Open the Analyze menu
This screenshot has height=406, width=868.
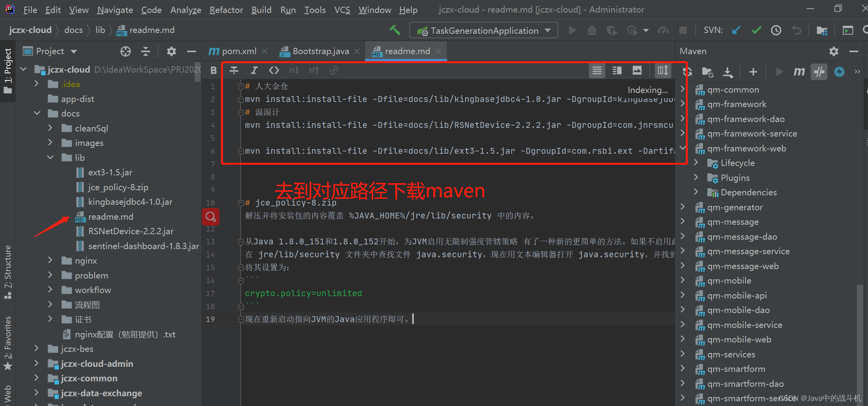[x=186, y=10]
